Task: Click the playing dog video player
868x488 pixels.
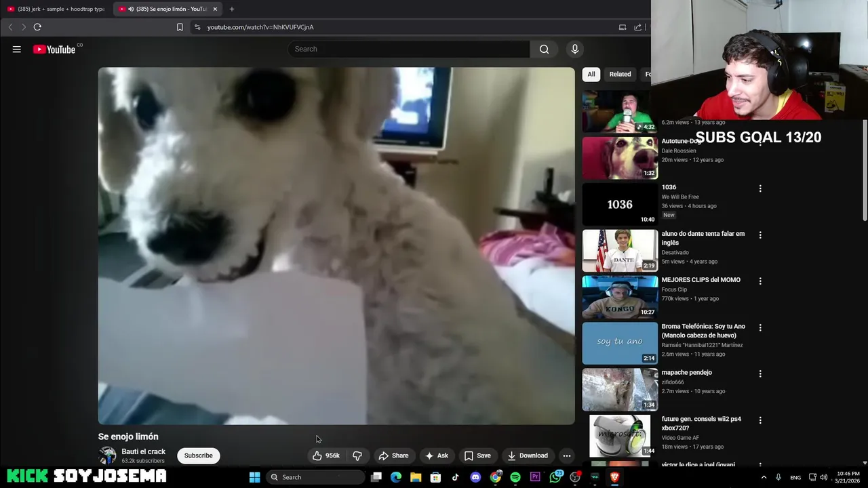Action: click(x=336, y=245)
